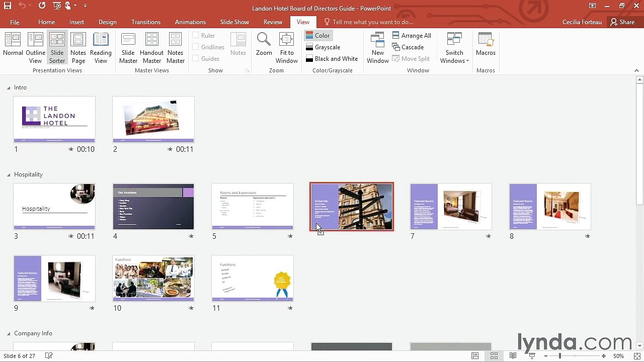Click the Cecilia Forteau account name
The height and width of the screenshot is (362, 644).
coord(582,22)
